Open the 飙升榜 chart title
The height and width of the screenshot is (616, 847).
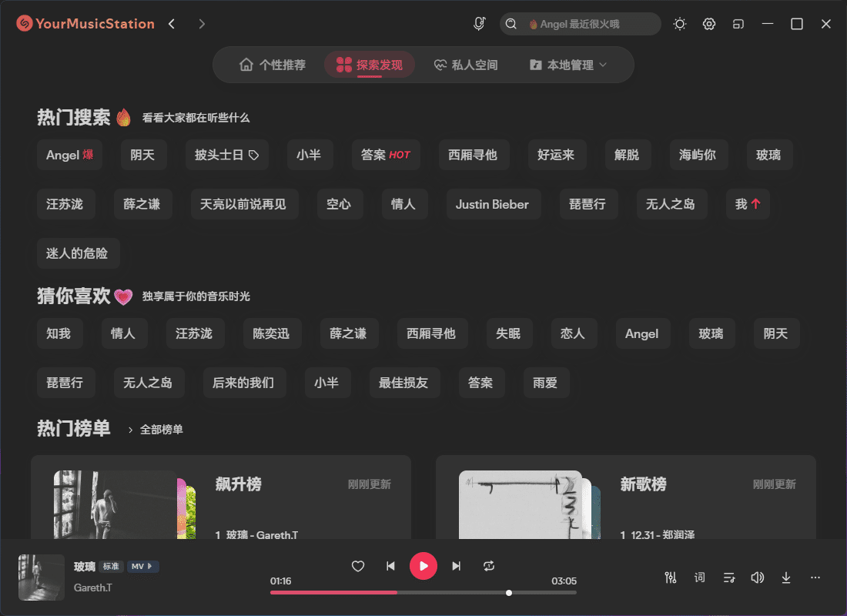(x=238, y=484)
